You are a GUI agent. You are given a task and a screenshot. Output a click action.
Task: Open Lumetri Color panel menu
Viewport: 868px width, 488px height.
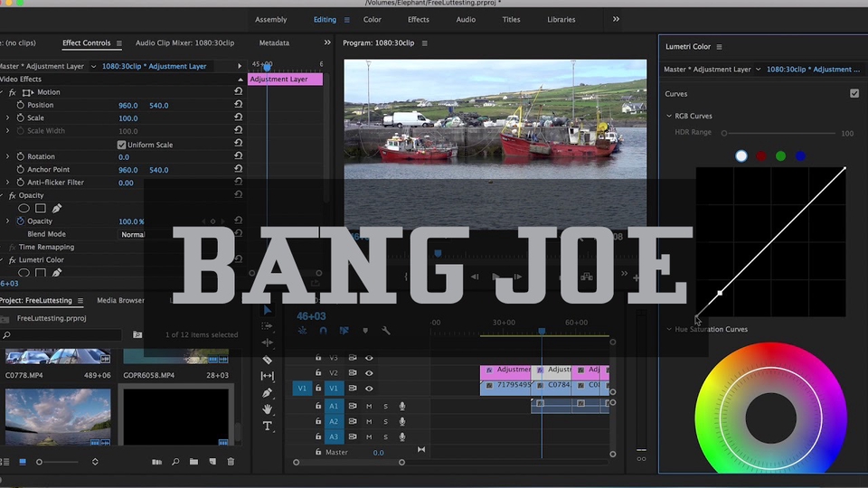point(719,47)
